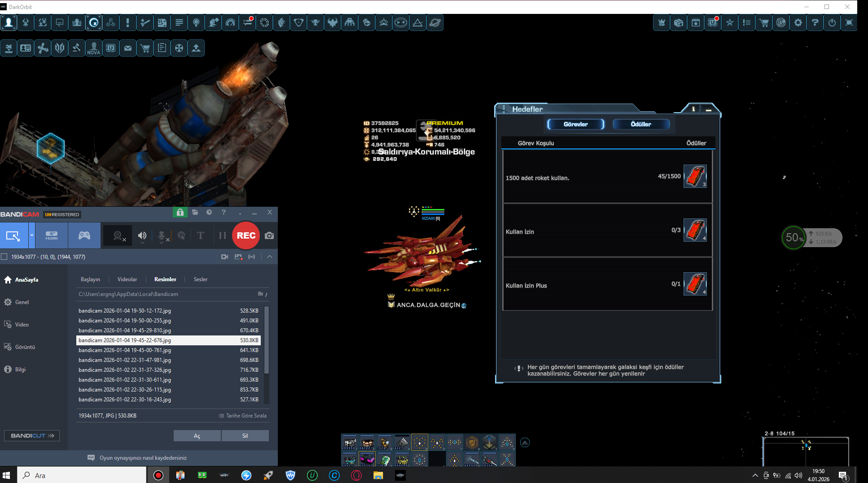
Task: Click the Aç button to open image
Action: 197,436
